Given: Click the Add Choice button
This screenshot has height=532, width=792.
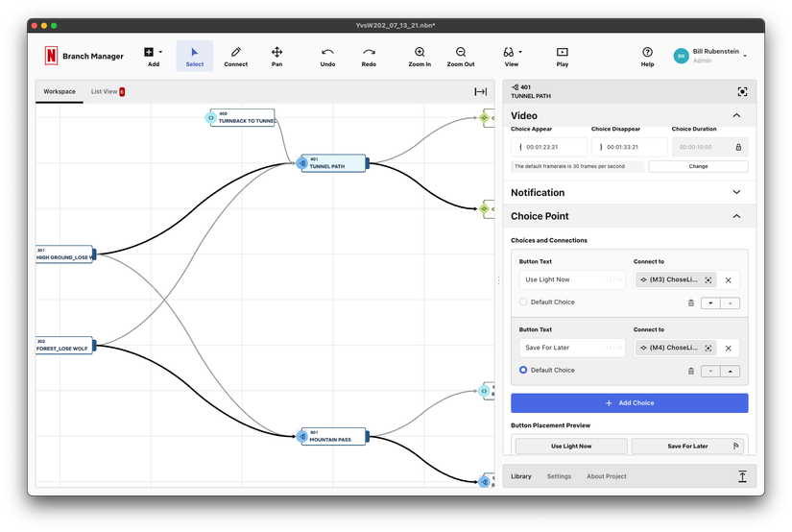Looking at the screenshot, I should (x=630, y=403).
